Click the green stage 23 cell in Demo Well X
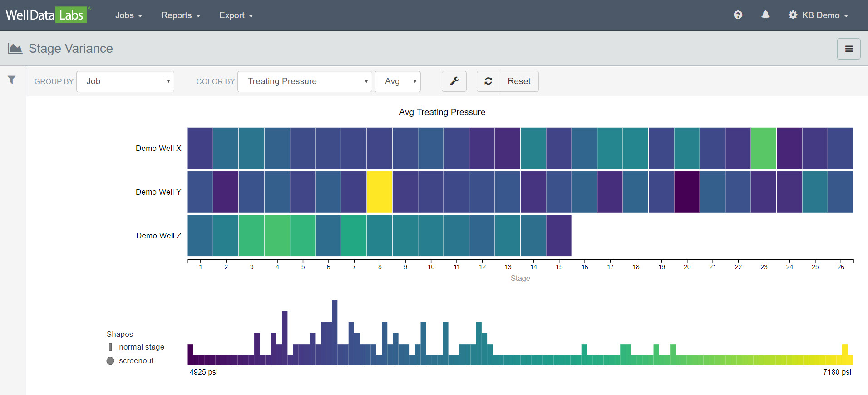This screenshot has width=868, height=395. pyautogui.click(x=764, y=148)
